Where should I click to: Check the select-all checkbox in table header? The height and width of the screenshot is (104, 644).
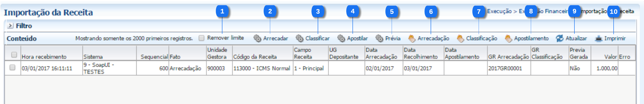(x=14, y=55)
